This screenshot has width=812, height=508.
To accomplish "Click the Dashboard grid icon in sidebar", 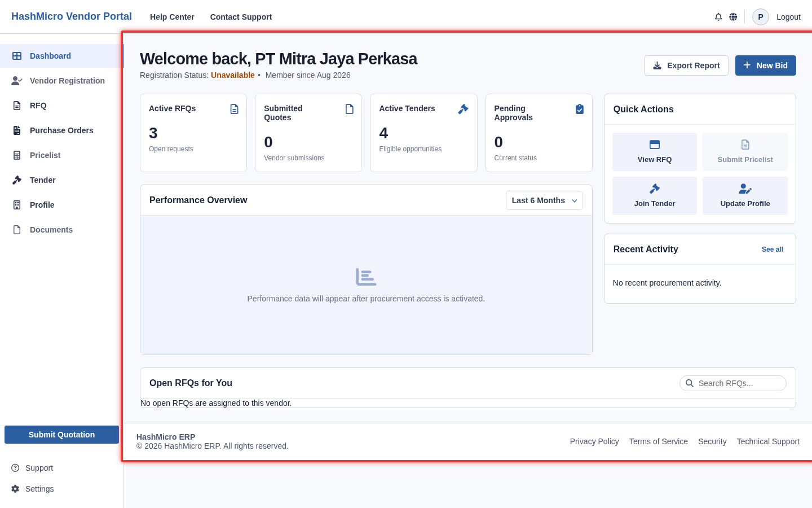I will 17,56.
